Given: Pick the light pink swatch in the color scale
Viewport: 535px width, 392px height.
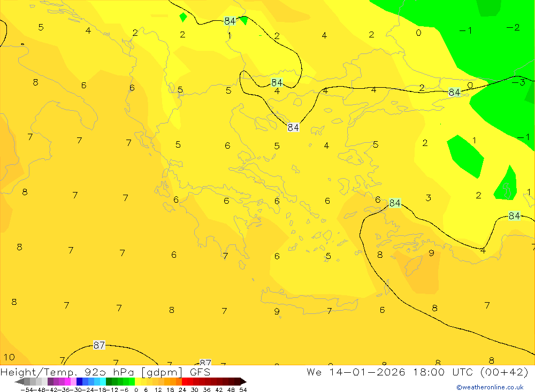Looking at the screenshot, I should [73, 381].
